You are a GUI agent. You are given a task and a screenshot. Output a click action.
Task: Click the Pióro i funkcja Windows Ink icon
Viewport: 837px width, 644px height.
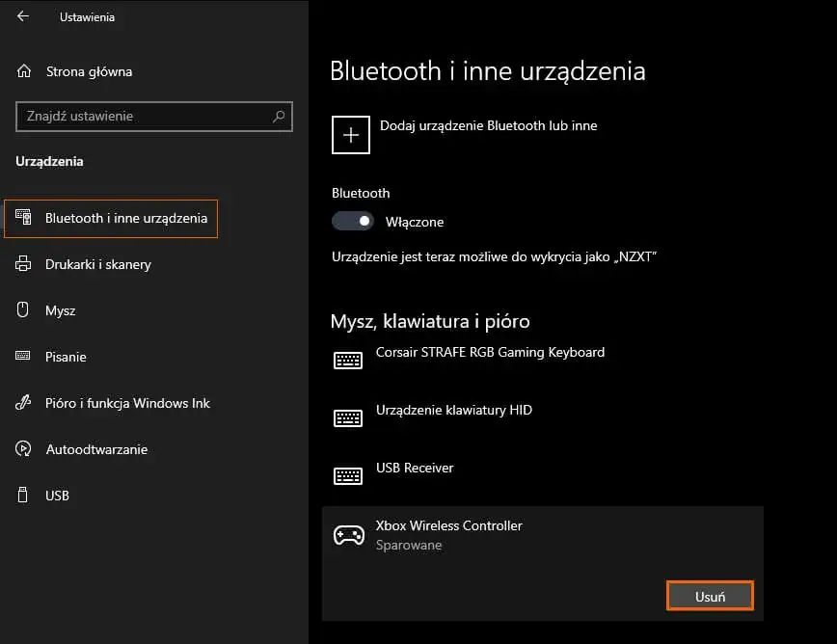pyautogui.click(x=23, y=402)
